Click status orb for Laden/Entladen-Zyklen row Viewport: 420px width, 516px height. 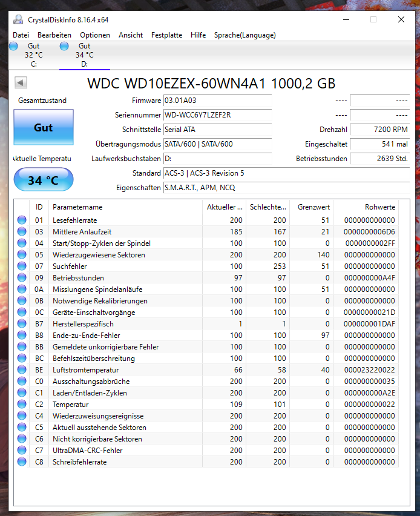pos(22,392)
